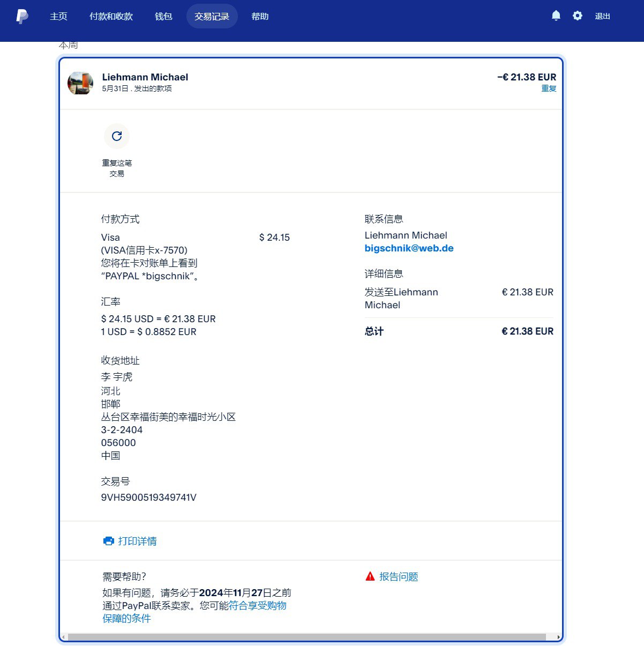
Task: Click the 打印详情 link
Action: click(137, 541)
